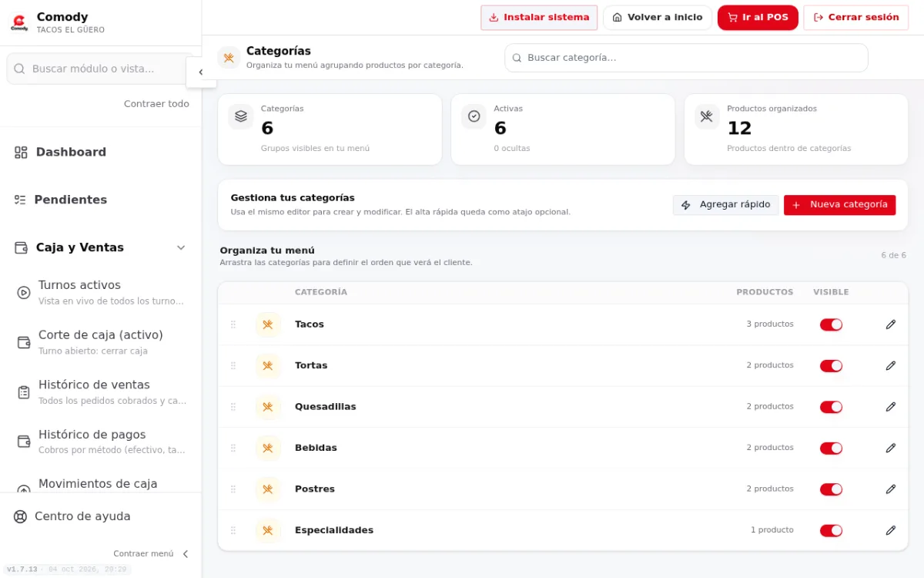Go to the POS with Ir al POS
This screenshot has width=924, height=578.
click(x=758, y=17)
